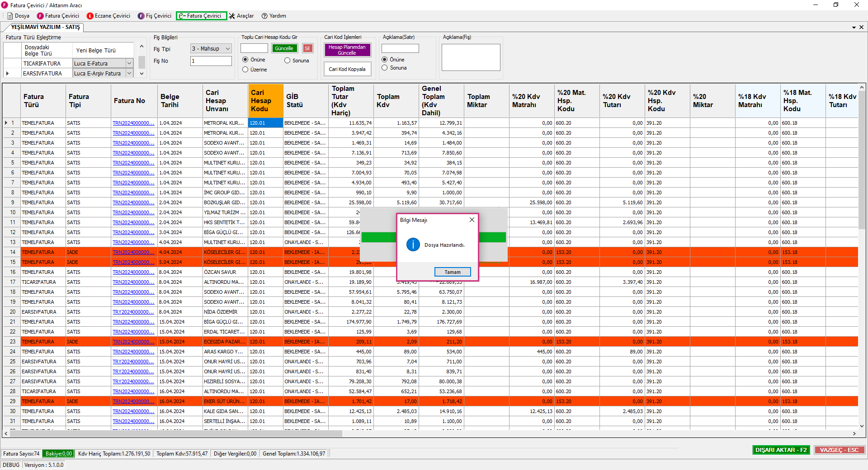Image resolution: width=868 pixels, height=470 pixels.
Task: Choose Sonuna option under Açıklama(Satır)
Action: pyautogui.click(x=385, y=68)
